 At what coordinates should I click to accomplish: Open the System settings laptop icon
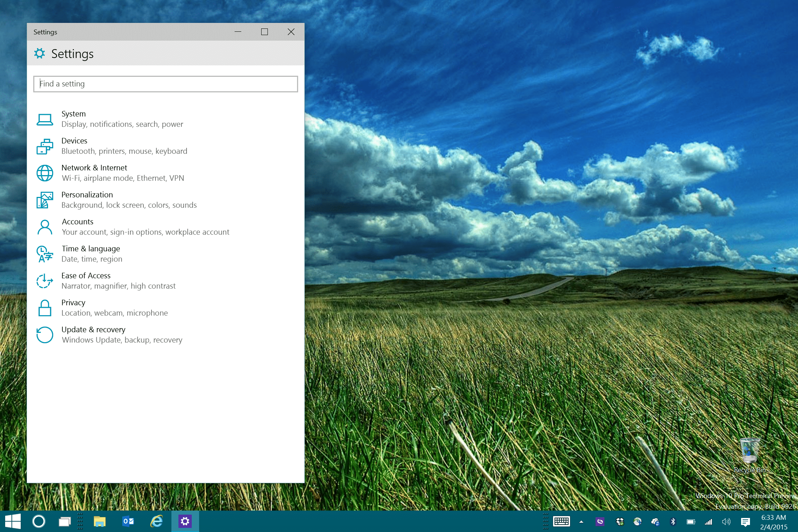(x=45, y=119)
